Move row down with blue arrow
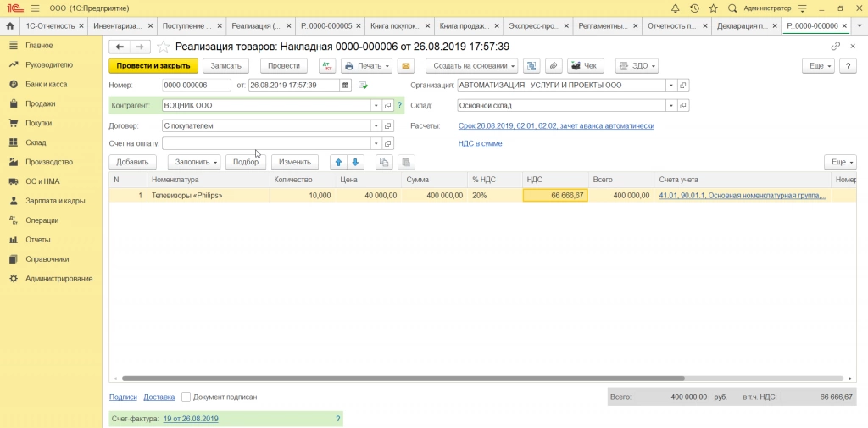 [x=355, y=162]
